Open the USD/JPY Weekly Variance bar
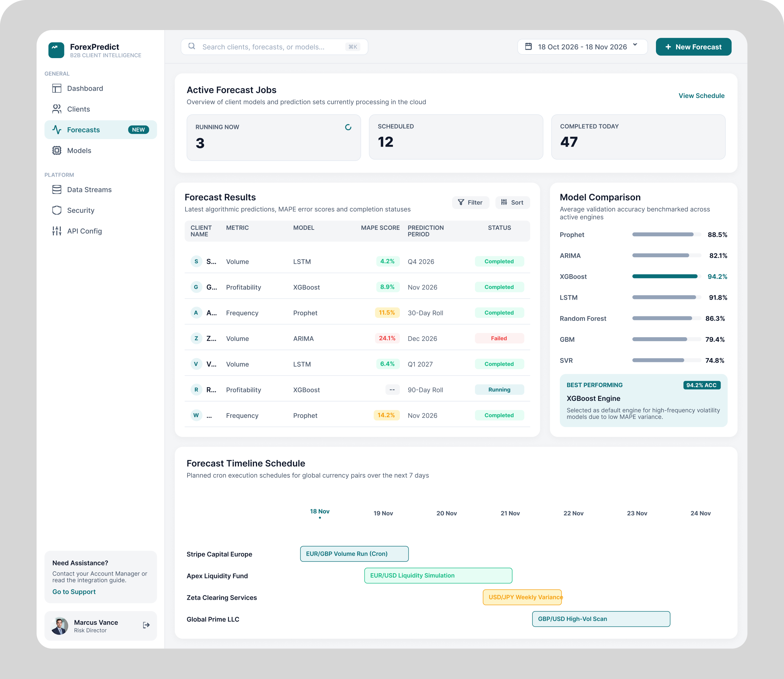The width and height of the screenshot is (784, 679). pos(522,597)
